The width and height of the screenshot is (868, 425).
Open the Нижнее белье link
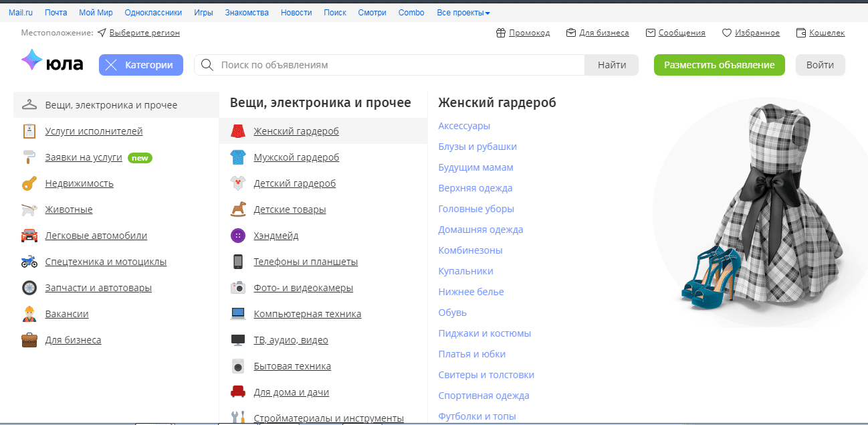(471, 292)
